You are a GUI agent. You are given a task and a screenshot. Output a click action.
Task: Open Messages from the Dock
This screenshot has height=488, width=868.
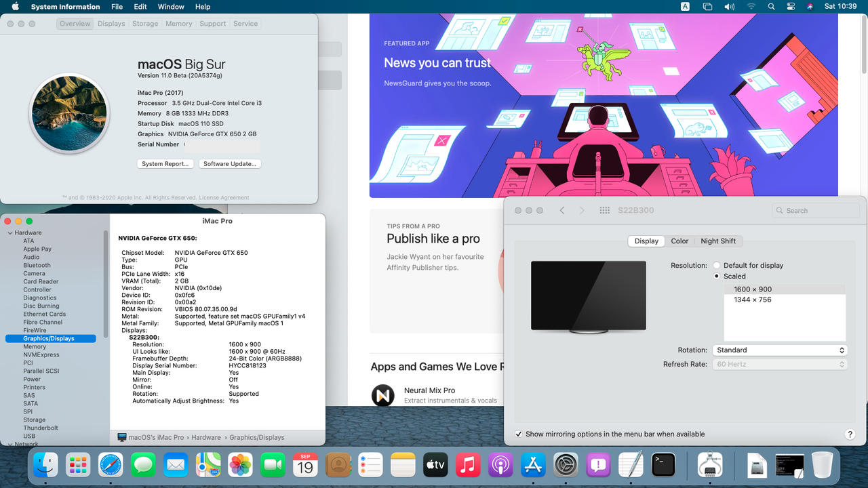pos(143,465)
